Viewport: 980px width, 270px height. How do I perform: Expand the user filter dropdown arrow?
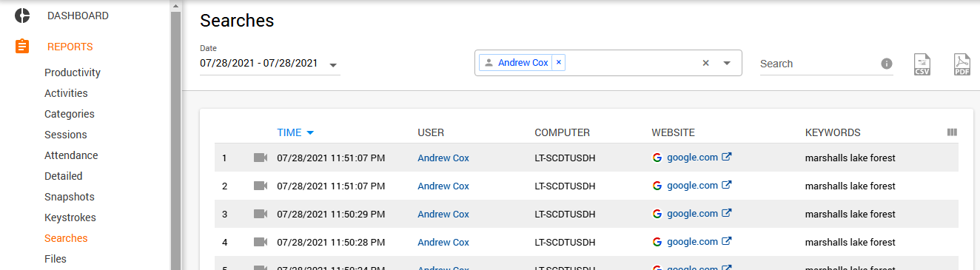(727, 63)
